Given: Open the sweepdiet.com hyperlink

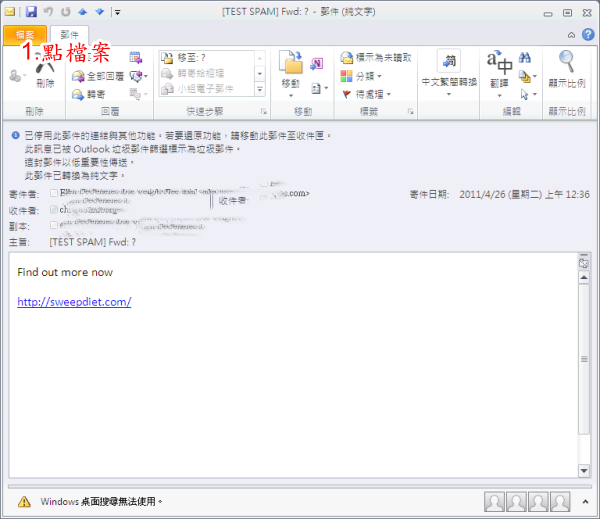Looking at the screenshot, I should pyautogui.click(x=74, y=302).
